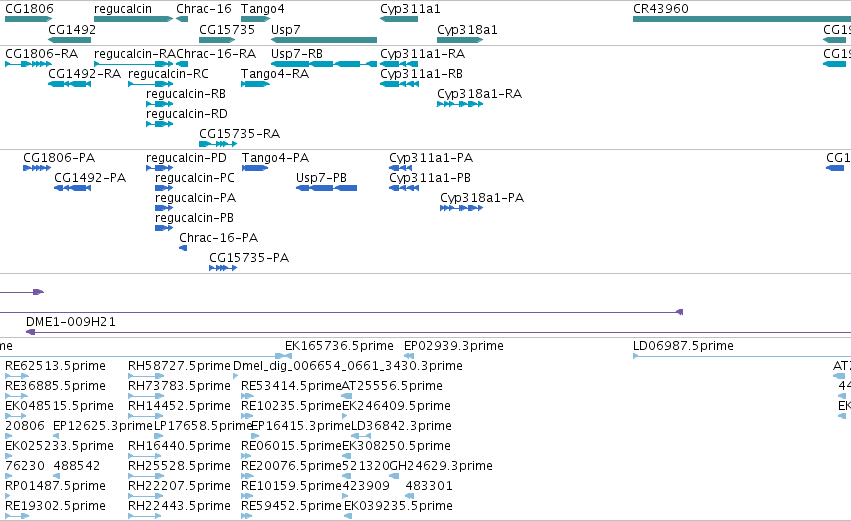Image resolution: width=851 pixels, height=521 pixels.
Task: Click EST EK039235.5prime
Action: [398, 506]
